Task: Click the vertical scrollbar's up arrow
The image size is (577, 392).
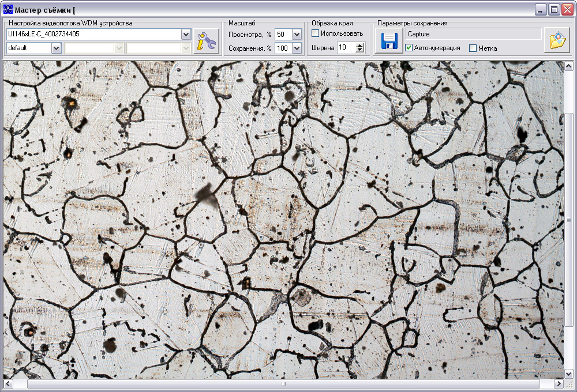Action: tap(568, 66)
